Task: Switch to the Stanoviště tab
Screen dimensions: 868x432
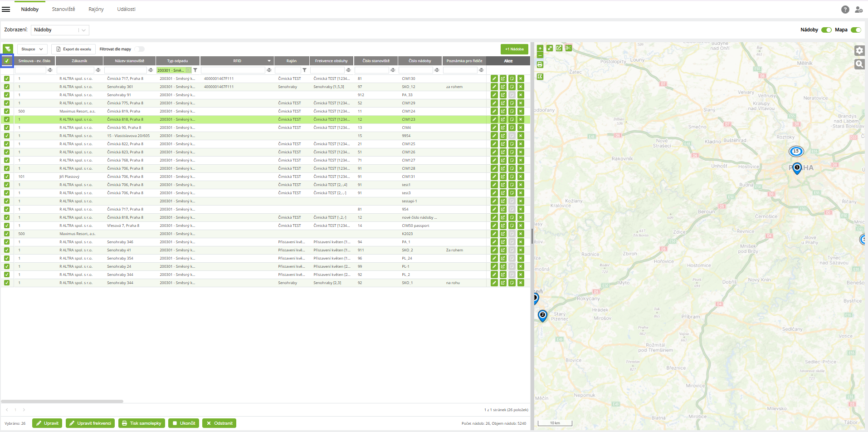Action: point(63,9)
